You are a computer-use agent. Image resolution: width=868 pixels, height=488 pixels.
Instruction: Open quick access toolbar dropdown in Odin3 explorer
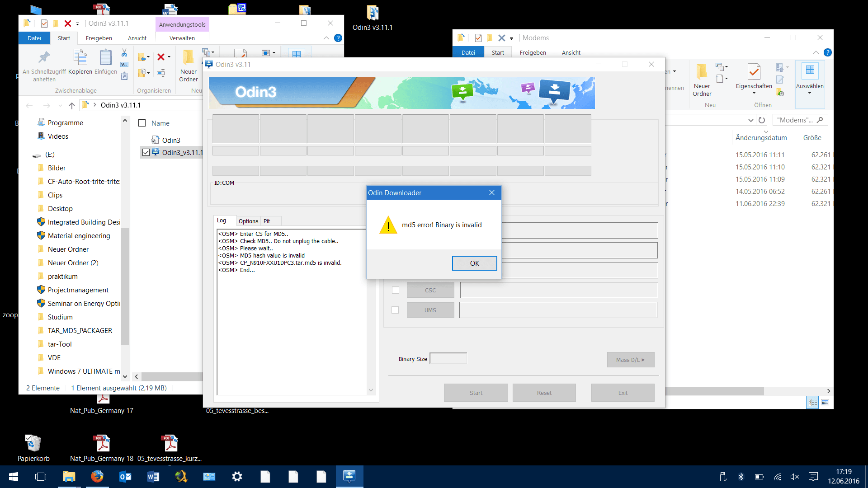click(x=77, y=23)
